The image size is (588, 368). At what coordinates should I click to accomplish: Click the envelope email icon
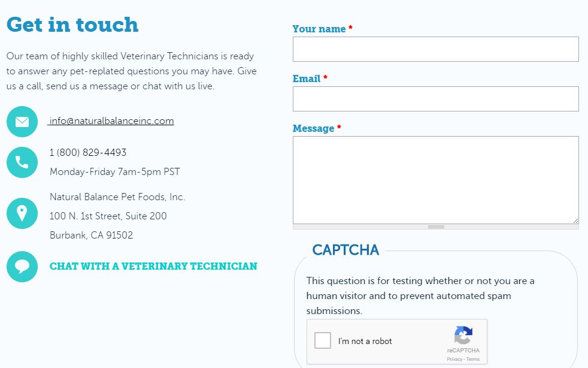click(x=22, y=122)
